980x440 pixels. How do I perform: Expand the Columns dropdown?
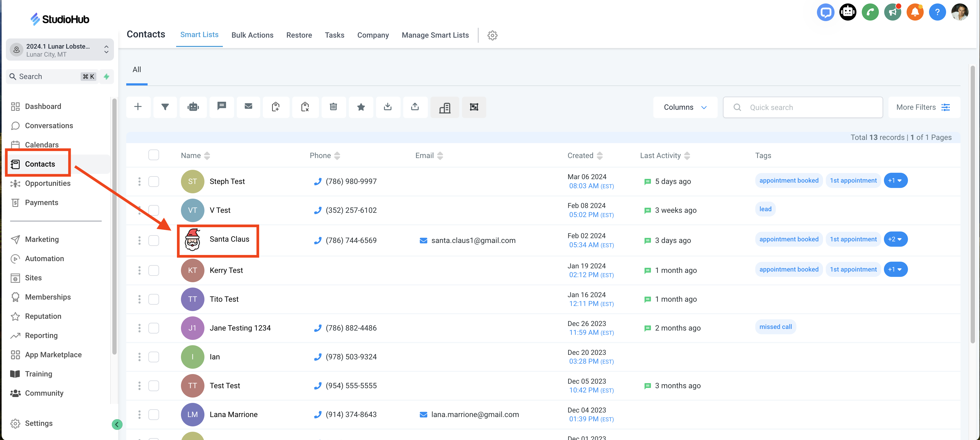685,107
